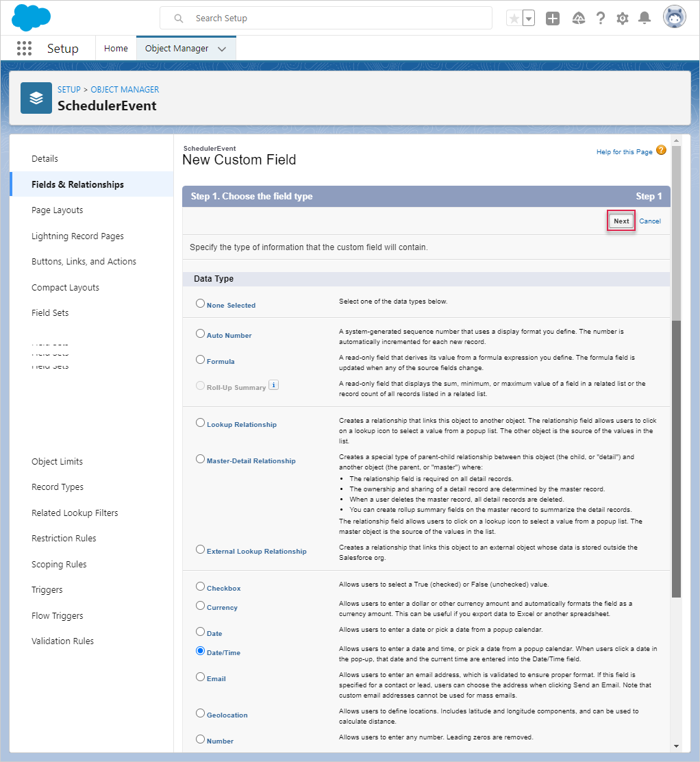Image resolution: width=700 pixels, height=762 pixels.
Task: Open the user profile avatar
Action: click(x=674, y=18)
